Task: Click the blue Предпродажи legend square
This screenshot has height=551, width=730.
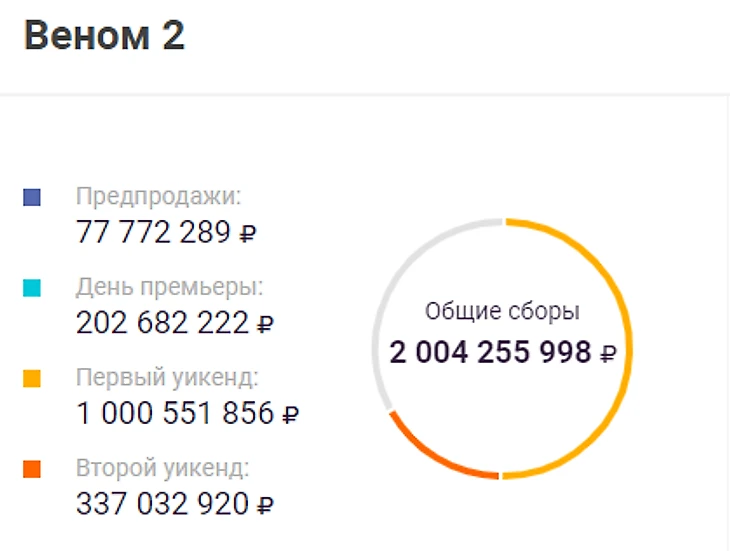Action: point(32,197)
